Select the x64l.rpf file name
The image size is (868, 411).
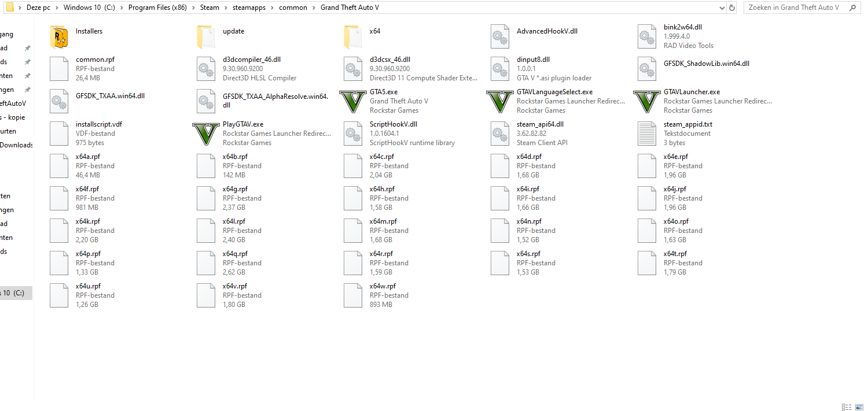(x=234, y=221)
